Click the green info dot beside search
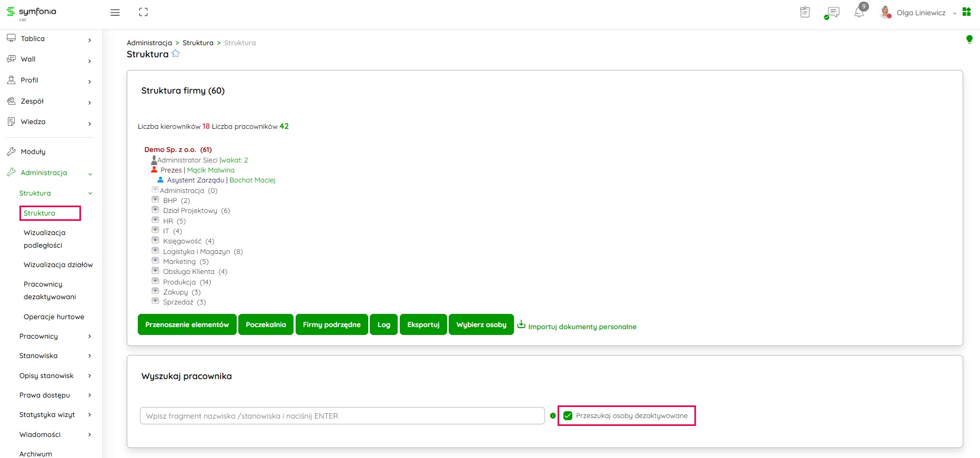The width and height of the screenshot is (980, 458). (x=552, y=416)
